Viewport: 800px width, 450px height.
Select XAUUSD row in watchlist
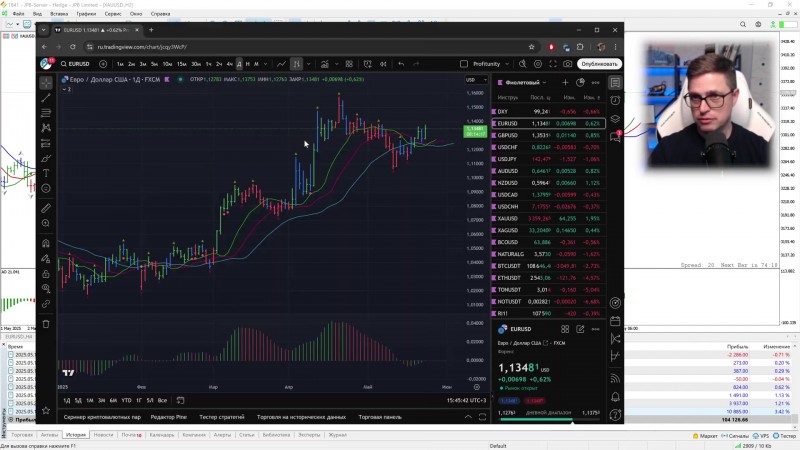(x=548, y=218)
